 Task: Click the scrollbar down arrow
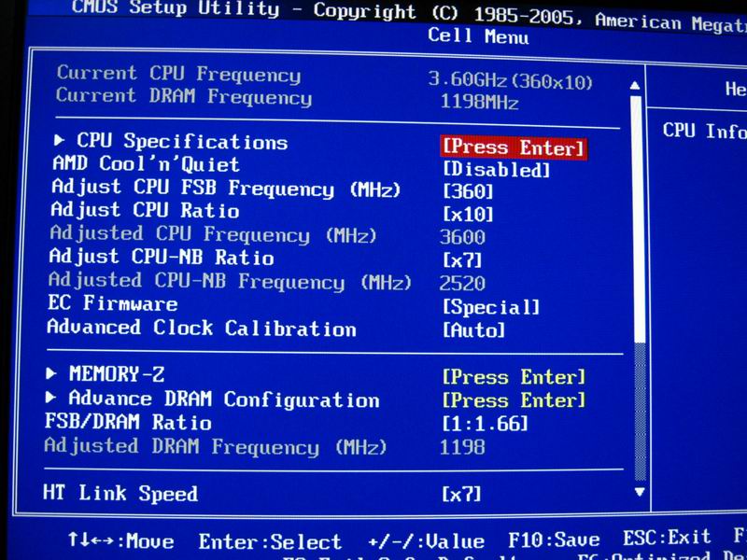tap(640, 491)
